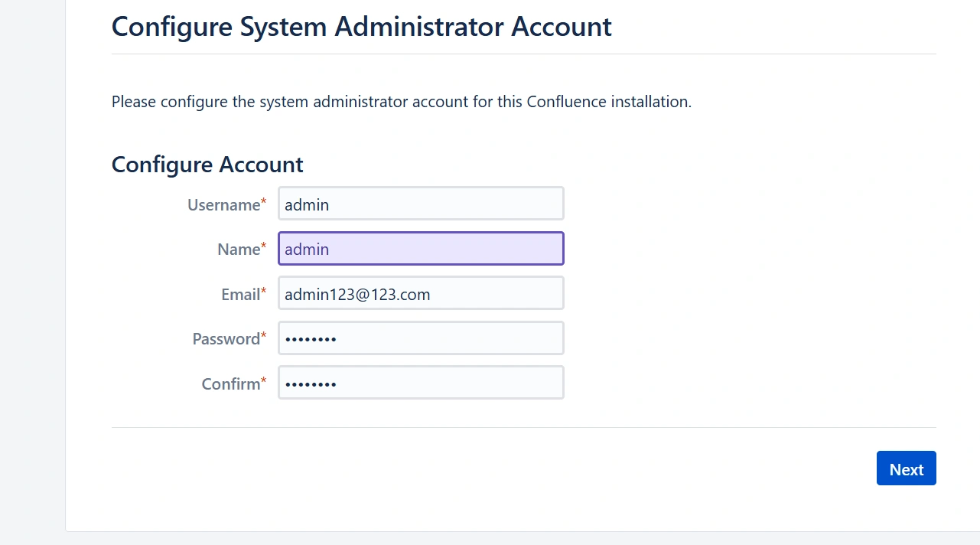Click the Password field label
Screen dimensions: 980x545
click(226, 339)
